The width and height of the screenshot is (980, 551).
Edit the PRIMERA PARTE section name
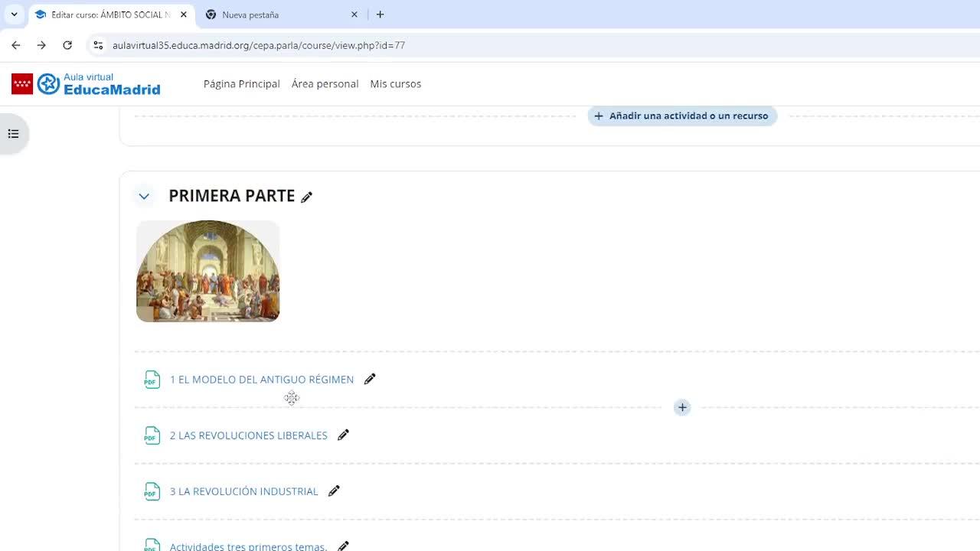[307, 197]
